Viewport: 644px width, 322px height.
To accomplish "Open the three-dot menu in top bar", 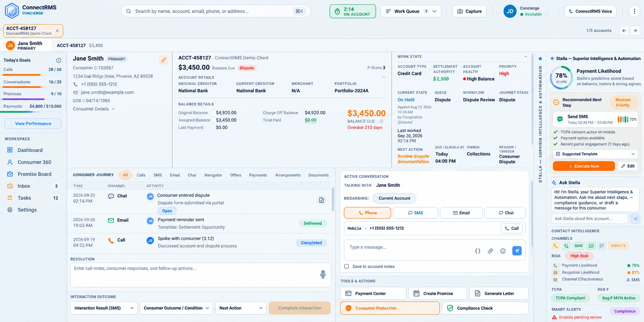I will [x=634, y=11].
